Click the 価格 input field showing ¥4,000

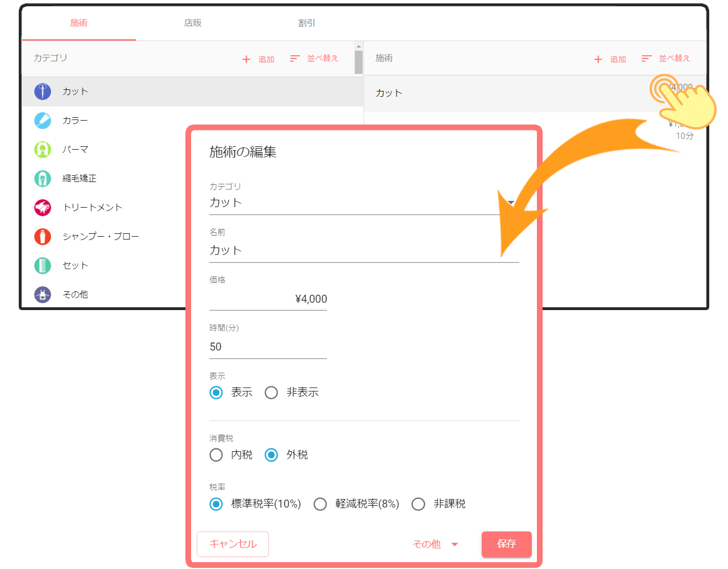268,299
